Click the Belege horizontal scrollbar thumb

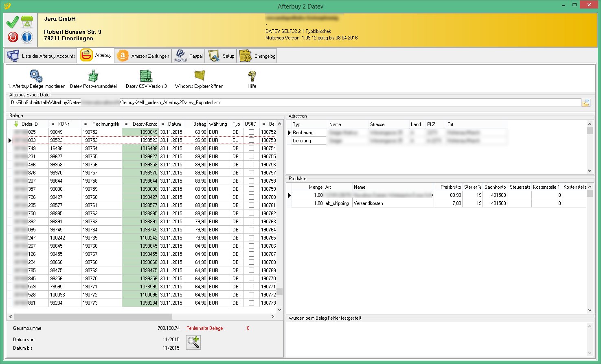click(x=93, y=316)
